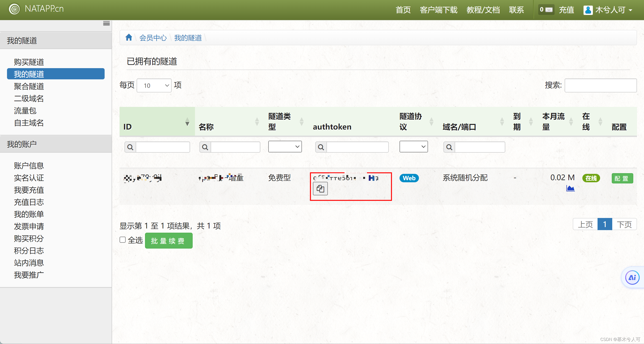This screenshot has height=344, width=644.
Task: Sort by the 在线 column arrows
Action: 600,122
